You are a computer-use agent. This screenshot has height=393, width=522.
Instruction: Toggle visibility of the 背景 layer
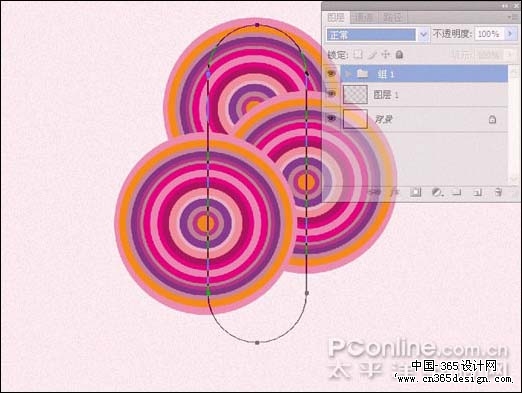pos(331,118)
